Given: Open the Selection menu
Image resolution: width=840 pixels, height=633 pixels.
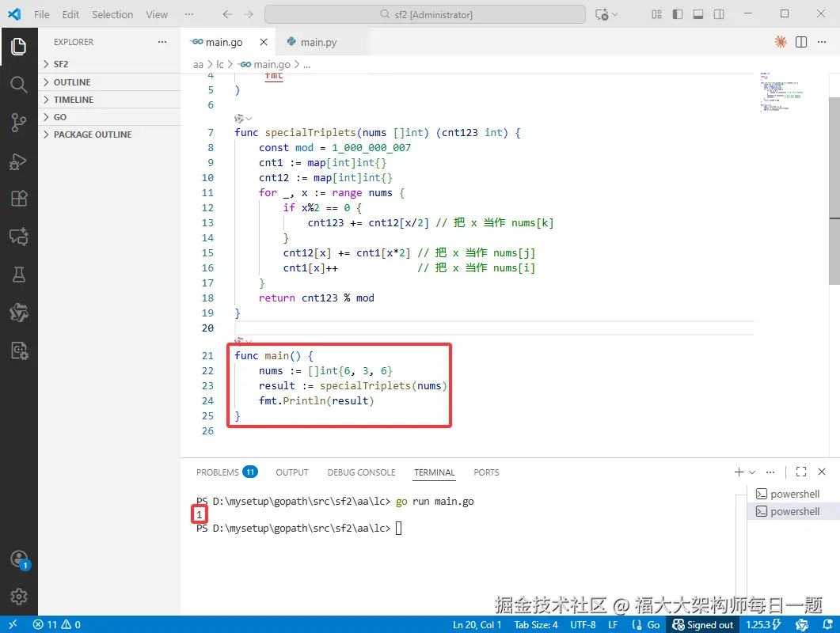Looking at the screenshot, I should point(112,14).
